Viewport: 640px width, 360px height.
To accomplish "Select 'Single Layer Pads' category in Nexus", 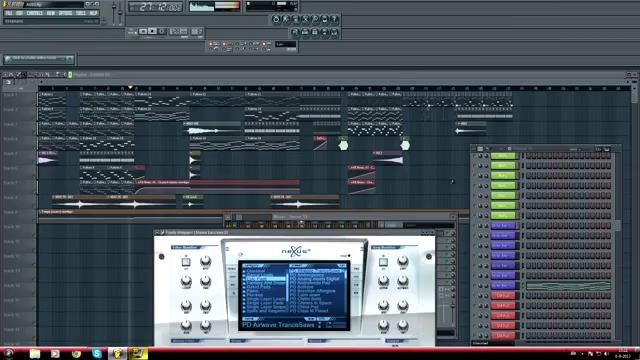I will tap(265, 303).
